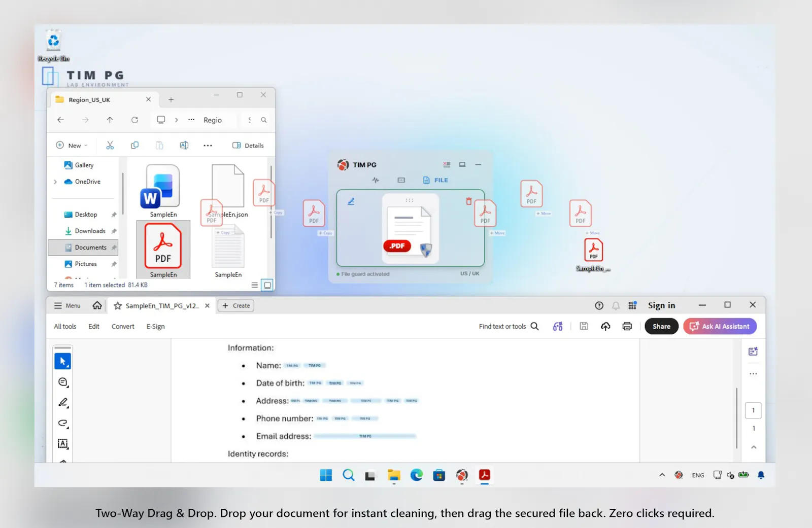812x528 pixels.
Task: Open All tools in Acrobat
Action: click(65, 327)
